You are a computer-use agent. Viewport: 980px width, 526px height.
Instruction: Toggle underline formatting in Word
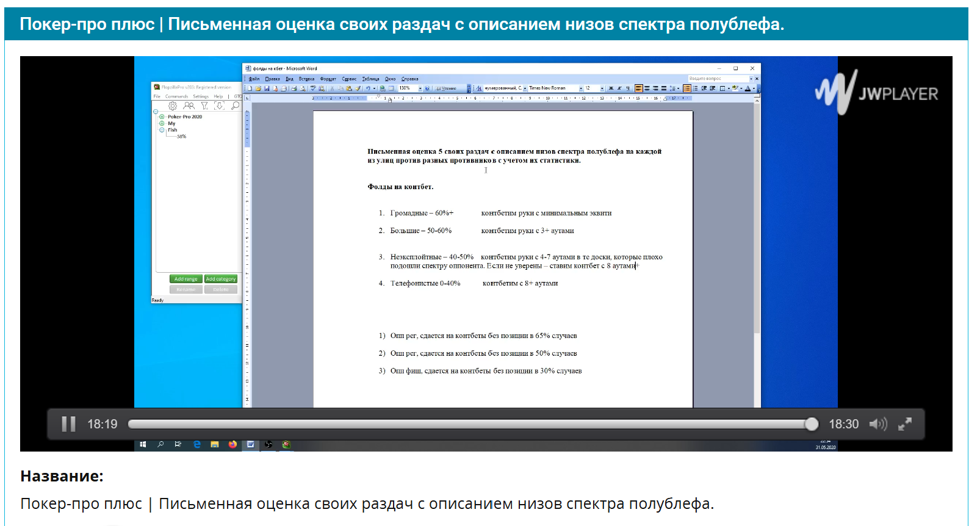click(x=628, y=88)
